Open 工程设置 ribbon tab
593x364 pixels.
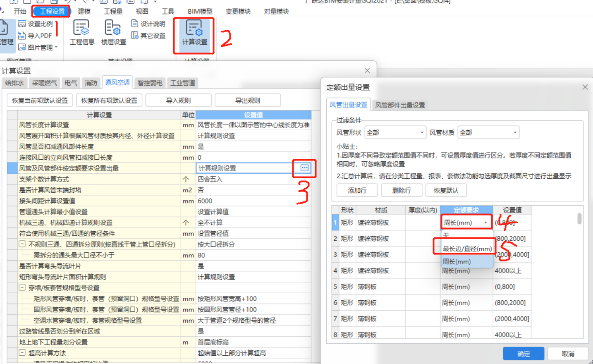tap(52, 11)
